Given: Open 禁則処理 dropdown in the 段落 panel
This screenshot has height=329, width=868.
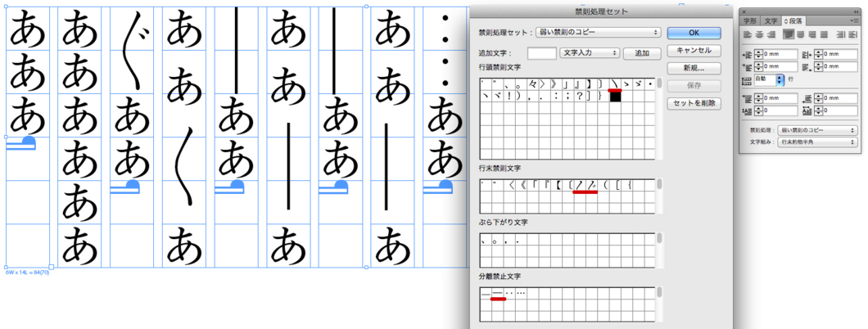Looking at the screenshot, I should 816,130.
